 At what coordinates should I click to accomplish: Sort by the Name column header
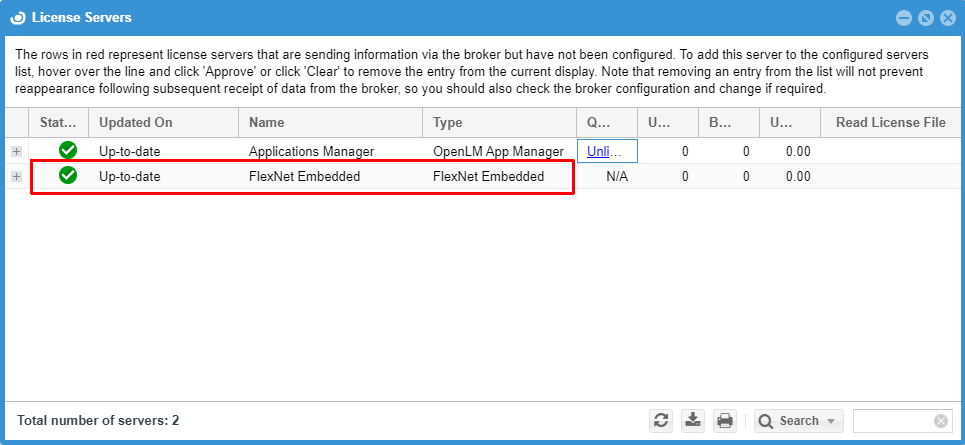click(x=330, y=122)
